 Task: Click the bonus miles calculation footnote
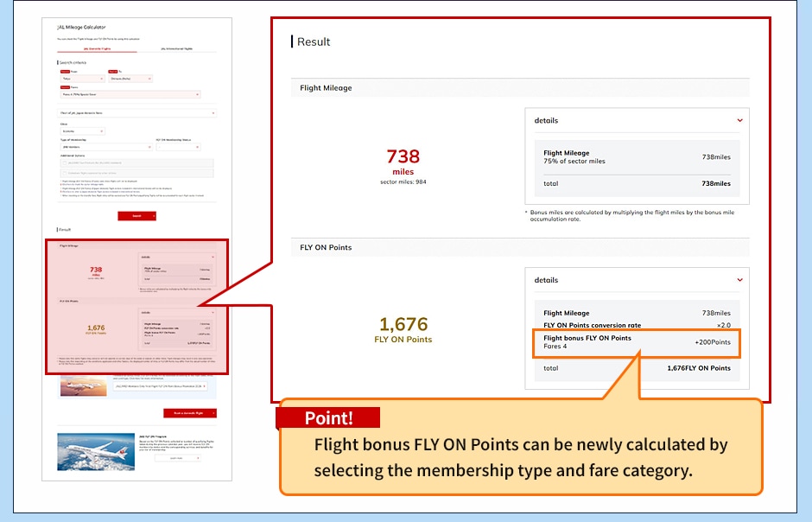click(631, 215)
